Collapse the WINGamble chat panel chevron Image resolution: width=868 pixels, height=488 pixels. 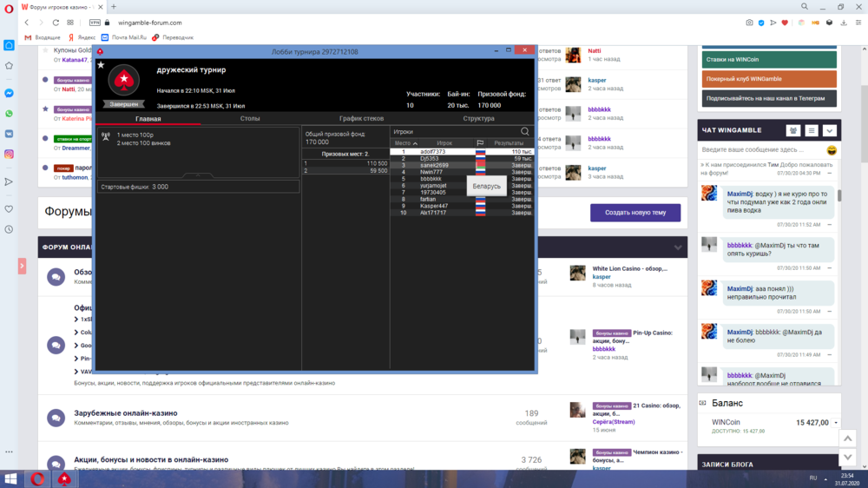click(830, 130)
